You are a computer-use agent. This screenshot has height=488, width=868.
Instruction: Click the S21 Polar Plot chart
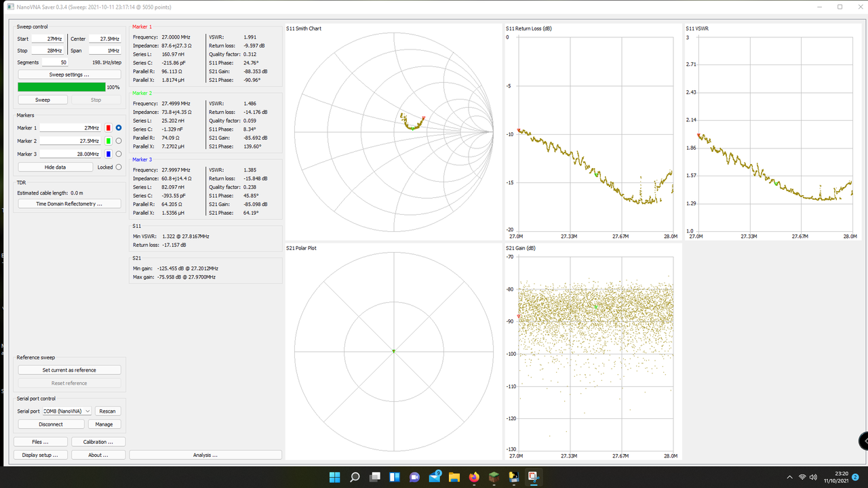coord(393,351)
